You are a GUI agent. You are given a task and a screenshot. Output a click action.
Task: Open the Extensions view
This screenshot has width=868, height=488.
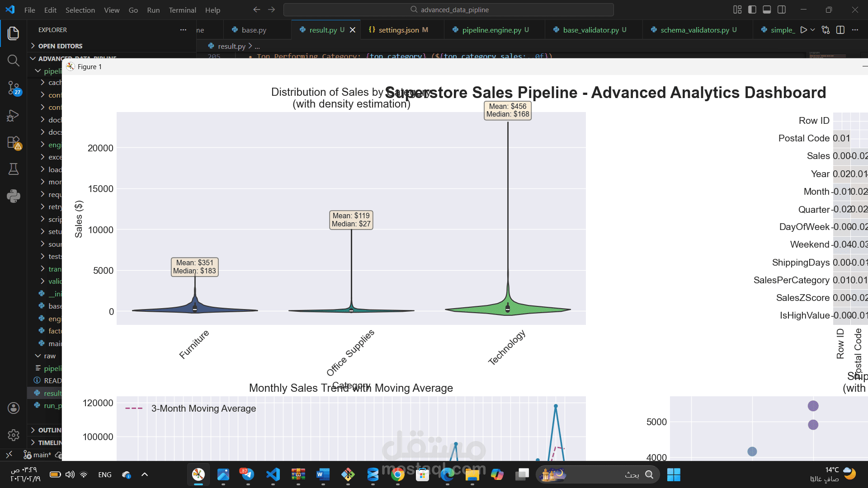14,143
